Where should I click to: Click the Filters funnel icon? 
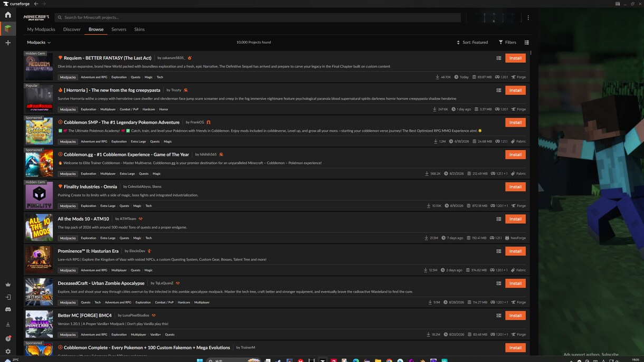click(x=500, y=42)
